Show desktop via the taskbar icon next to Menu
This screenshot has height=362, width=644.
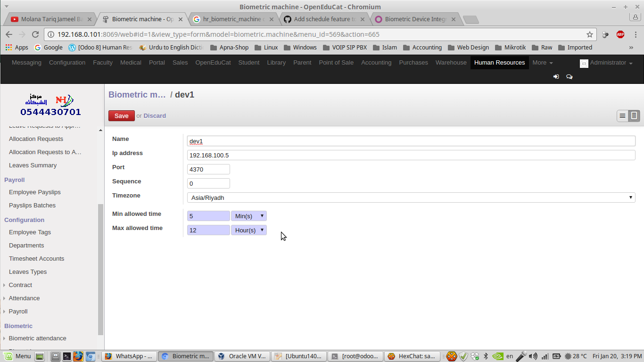click(x=40, y=356)
